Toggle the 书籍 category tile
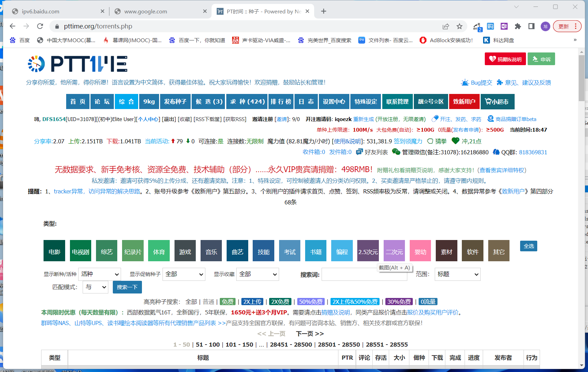 [x=316, y=251]
